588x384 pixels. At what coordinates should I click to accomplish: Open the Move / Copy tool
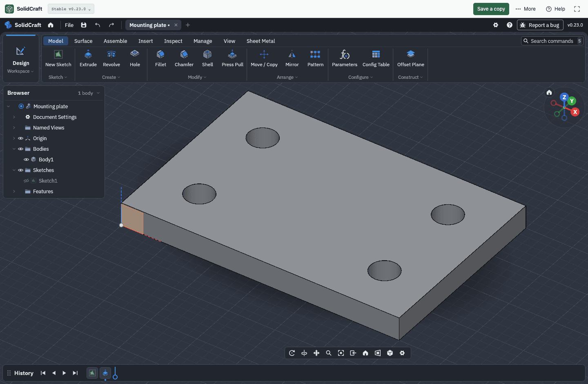[264, 58]
